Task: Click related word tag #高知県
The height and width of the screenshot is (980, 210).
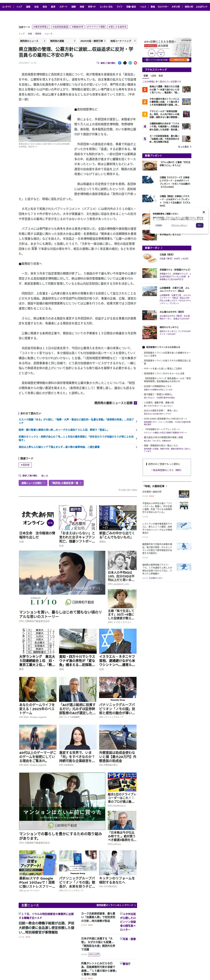Action: [x=26, y=465]
